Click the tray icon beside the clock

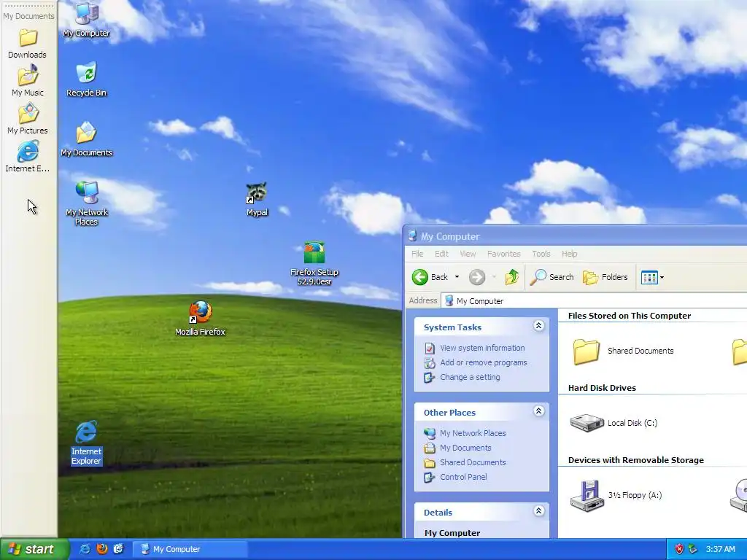693,549
